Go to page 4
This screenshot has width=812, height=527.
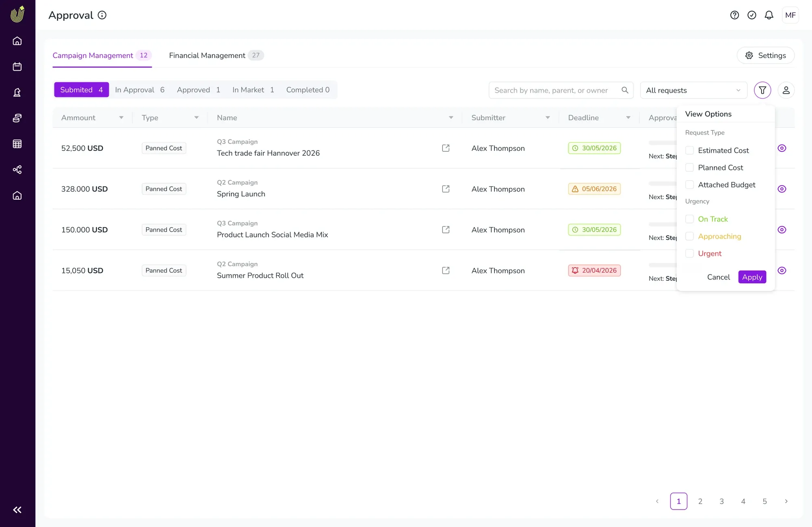point(743,501)
